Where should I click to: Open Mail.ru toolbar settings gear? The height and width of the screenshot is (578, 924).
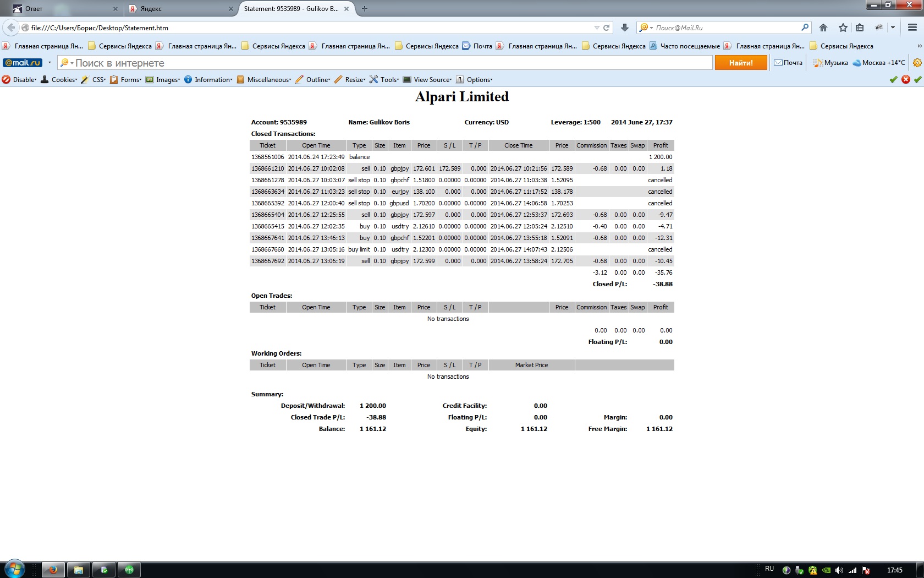[917, 63]
